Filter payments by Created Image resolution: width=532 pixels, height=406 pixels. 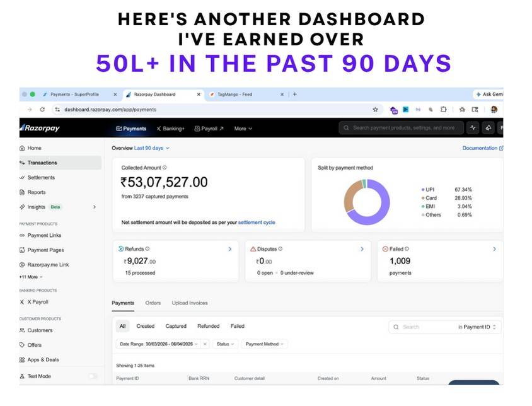(145, 326)
